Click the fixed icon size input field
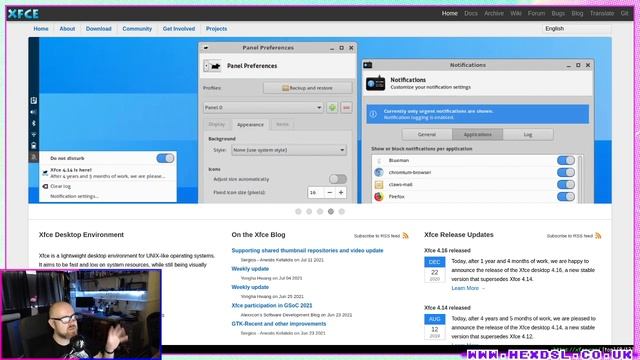This screenshot has width=640, height=360. click(316, 192)
